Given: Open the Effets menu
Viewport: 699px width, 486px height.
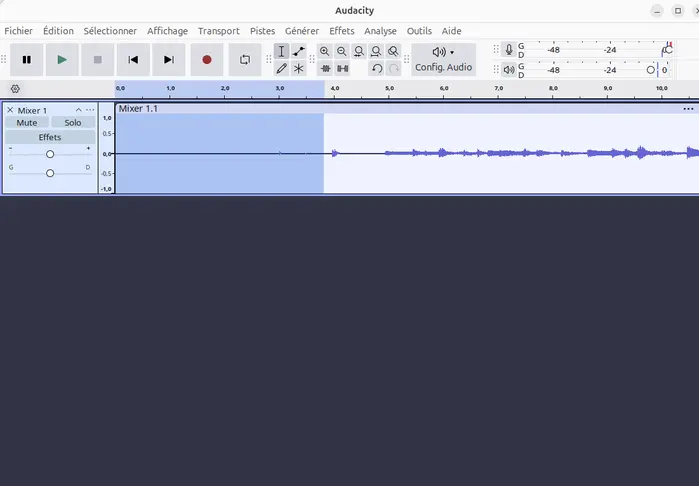Looking at the screenshot, I should click(341, 31).
